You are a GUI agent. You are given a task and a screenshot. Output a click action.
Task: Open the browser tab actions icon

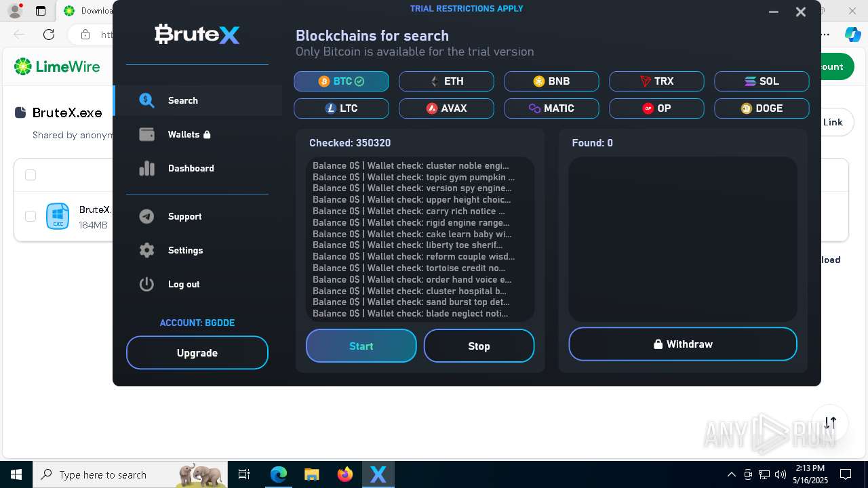[x=41, y=11]
